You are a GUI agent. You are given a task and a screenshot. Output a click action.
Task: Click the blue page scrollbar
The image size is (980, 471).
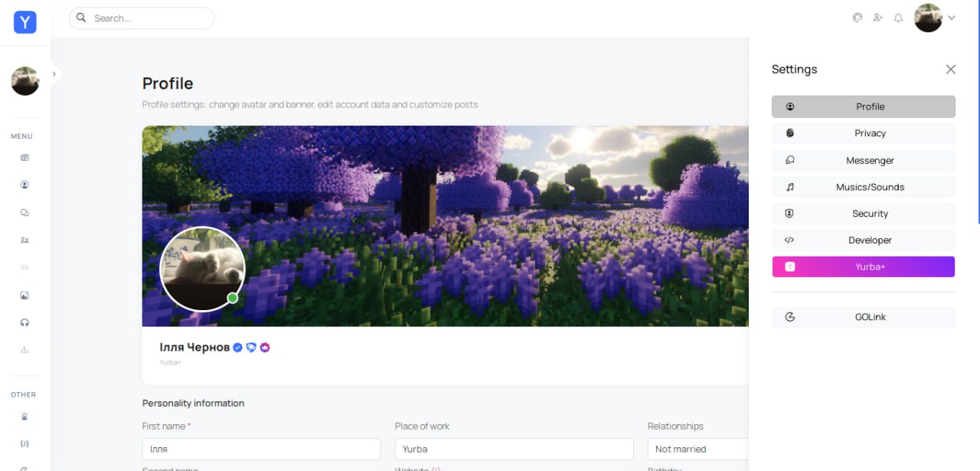tap(978, 112)
